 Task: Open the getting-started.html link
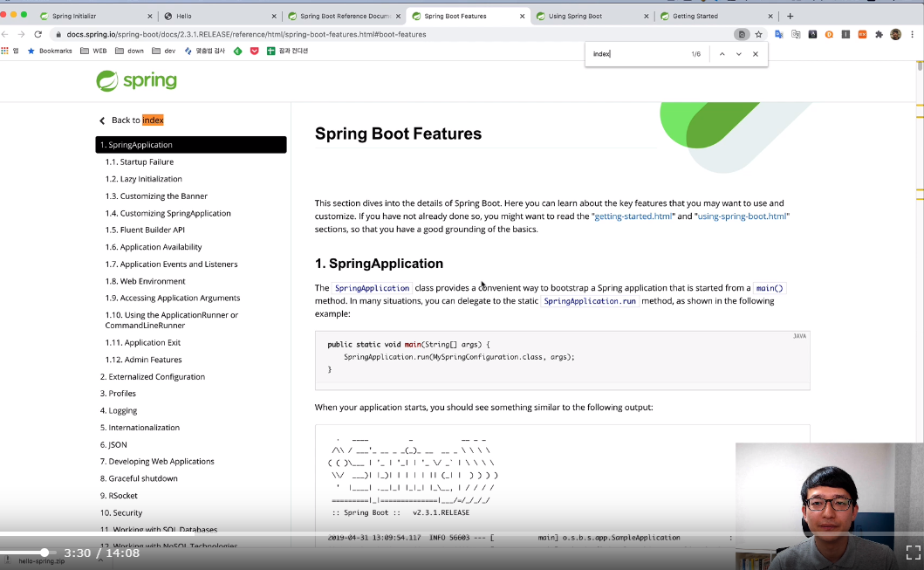(633, 216)
